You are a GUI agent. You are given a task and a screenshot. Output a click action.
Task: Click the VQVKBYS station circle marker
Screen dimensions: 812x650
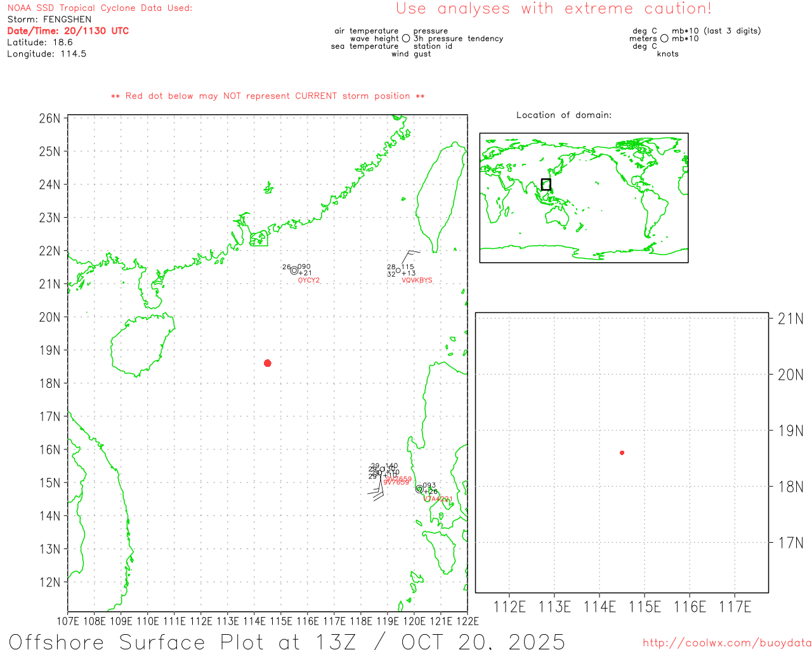tap(398, 270)
